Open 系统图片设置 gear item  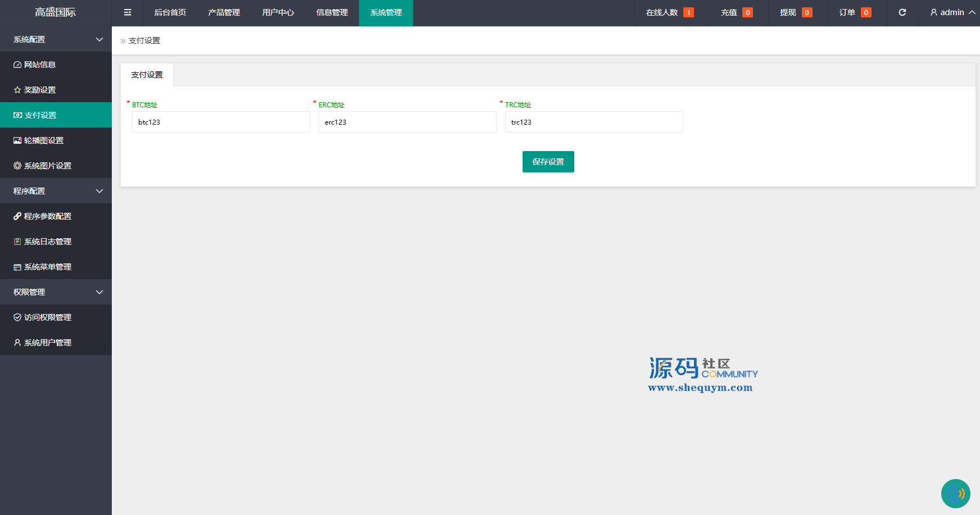(x=48, y=166)
